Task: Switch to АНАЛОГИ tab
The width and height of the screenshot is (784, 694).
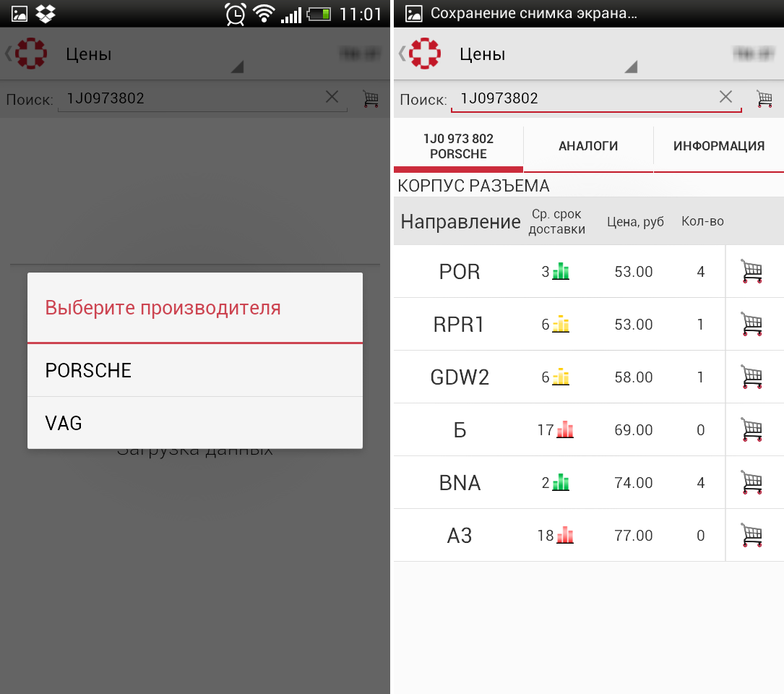Action: 588,146
